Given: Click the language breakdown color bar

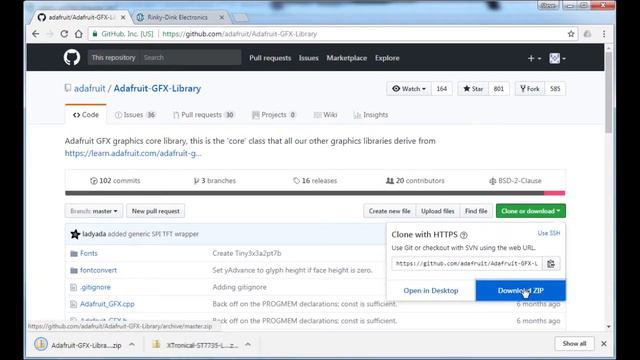Looking at the screenshot, I should (x=315, y=193).
